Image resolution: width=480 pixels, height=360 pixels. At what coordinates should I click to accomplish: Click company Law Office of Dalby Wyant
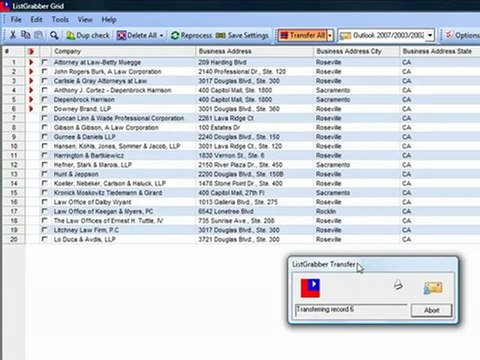point(93,202)
